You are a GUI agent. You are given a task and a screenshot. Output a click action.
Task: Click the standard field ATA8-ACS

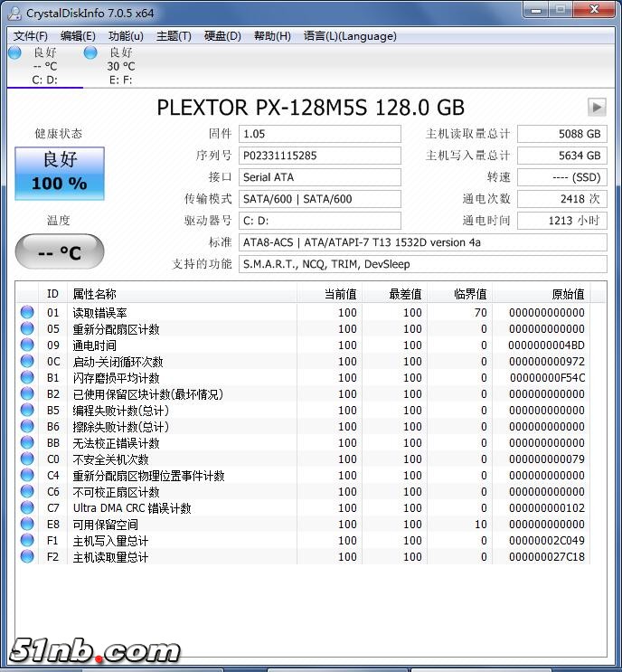point(422,242)
